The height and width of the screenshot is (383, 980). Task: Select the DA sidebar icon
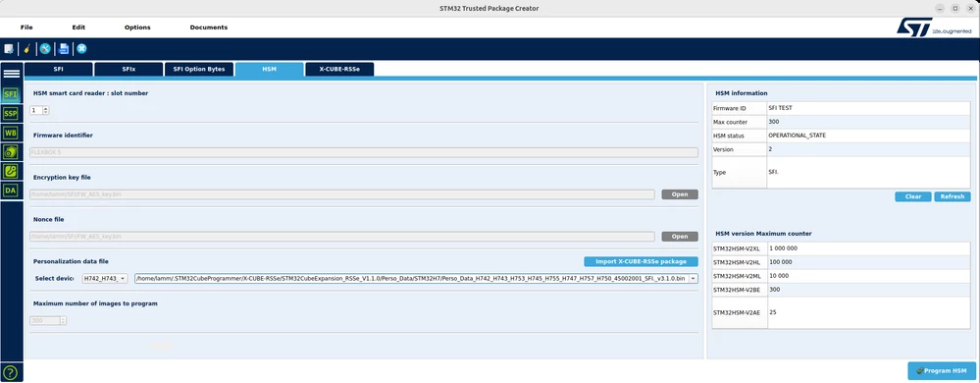coord(11,190)
